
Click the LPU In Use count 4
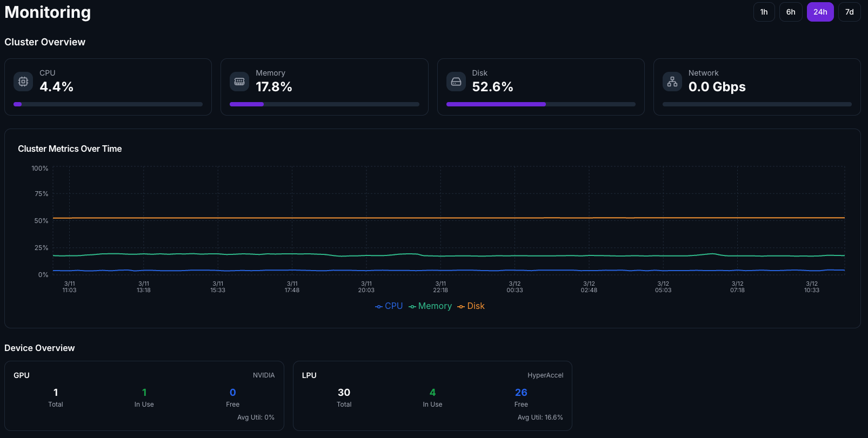tap(432, 393)
